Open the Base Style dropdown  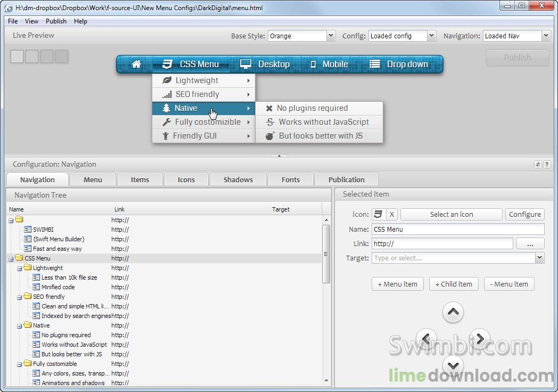click(331, 36)
